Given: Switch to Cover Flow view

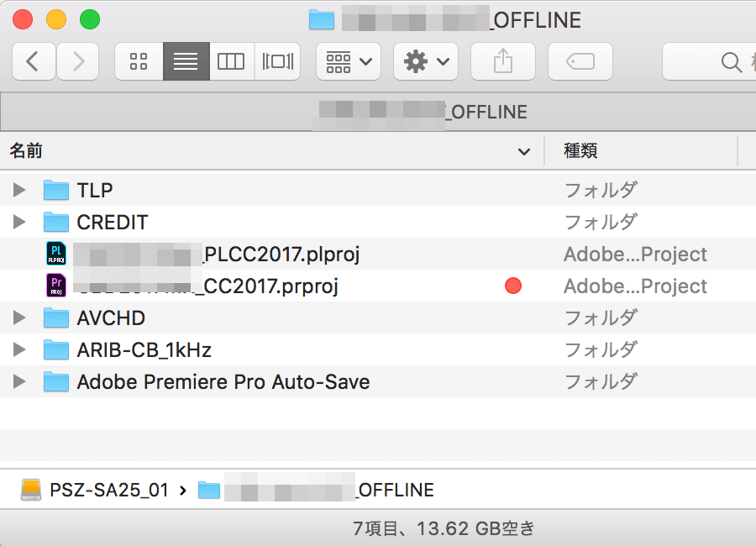Looking at the screenshot, I should (277, 61).
